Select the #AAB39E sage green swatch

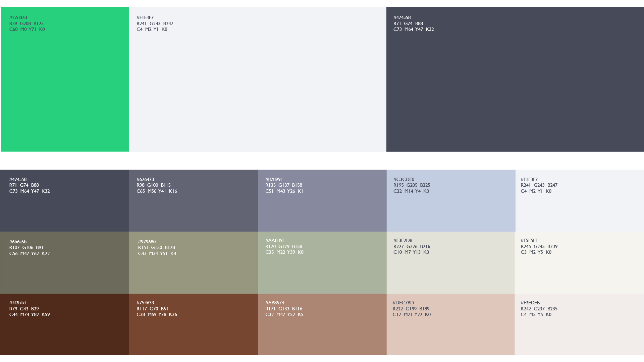(x=322, y=270)
